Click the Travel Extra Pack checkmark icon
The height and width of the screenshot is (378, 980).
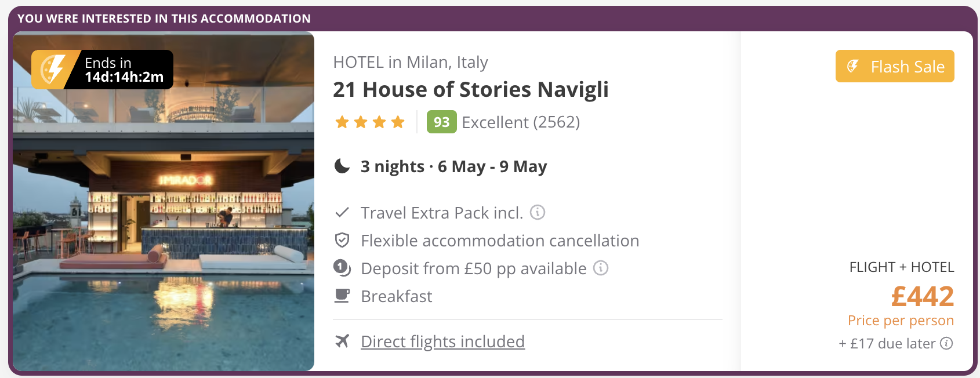(x=342, y=212)
